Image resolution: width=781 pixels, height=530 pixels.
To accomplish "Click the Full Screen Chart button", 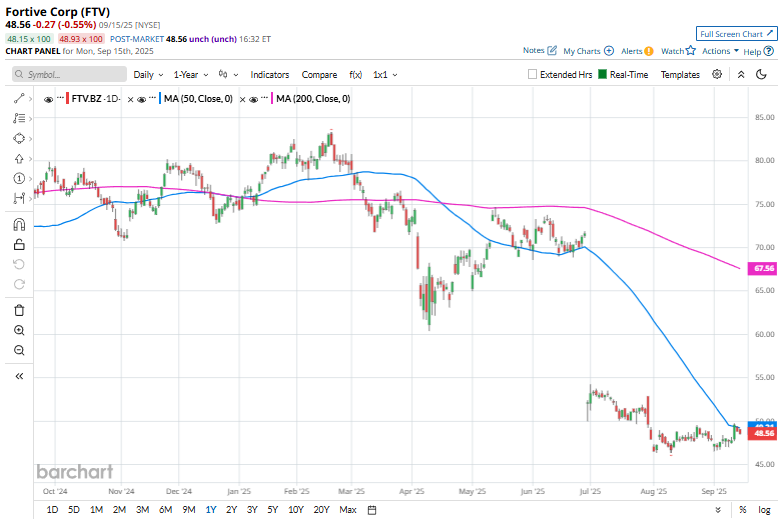I will point(736,34).
